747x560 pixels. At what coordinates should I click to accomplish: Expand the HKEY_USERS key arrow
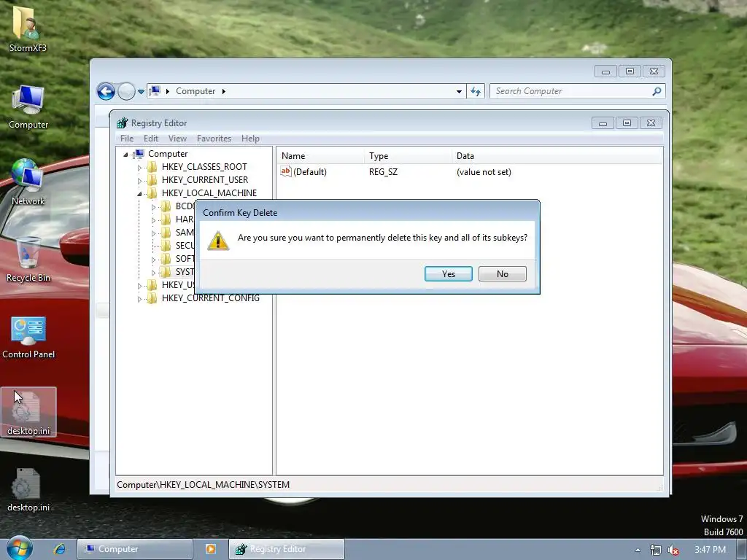coord(139,286)
